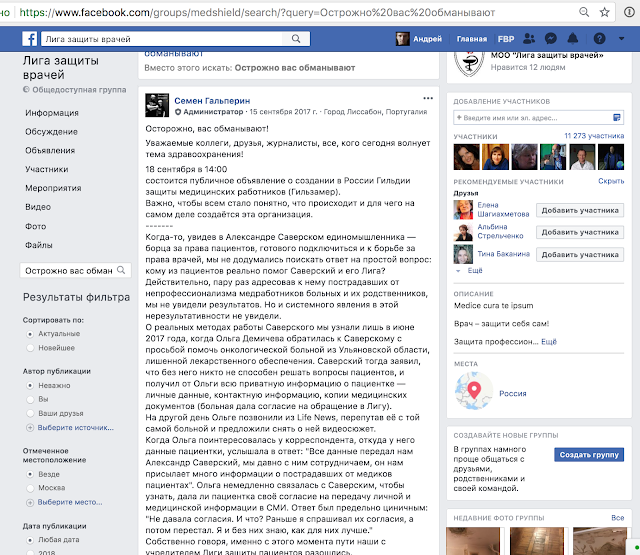
Task: Select Любая дата option
Action: pyautogui.click(x=30, y=540)
